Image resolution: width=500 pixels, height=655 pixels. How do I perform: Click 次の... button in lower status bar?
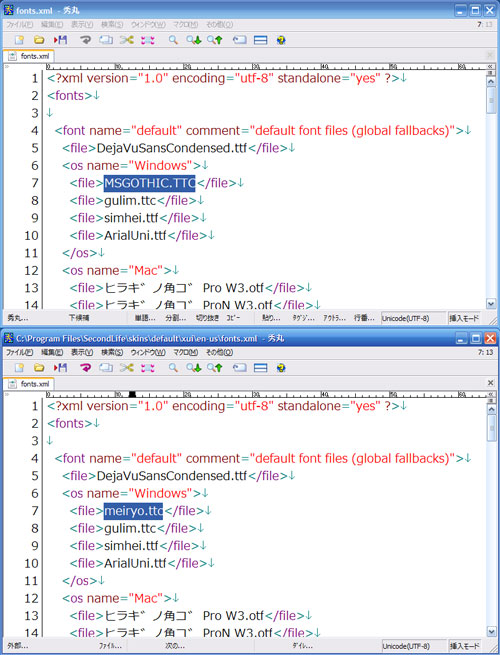pyautogui.click(x=175, y=646)
